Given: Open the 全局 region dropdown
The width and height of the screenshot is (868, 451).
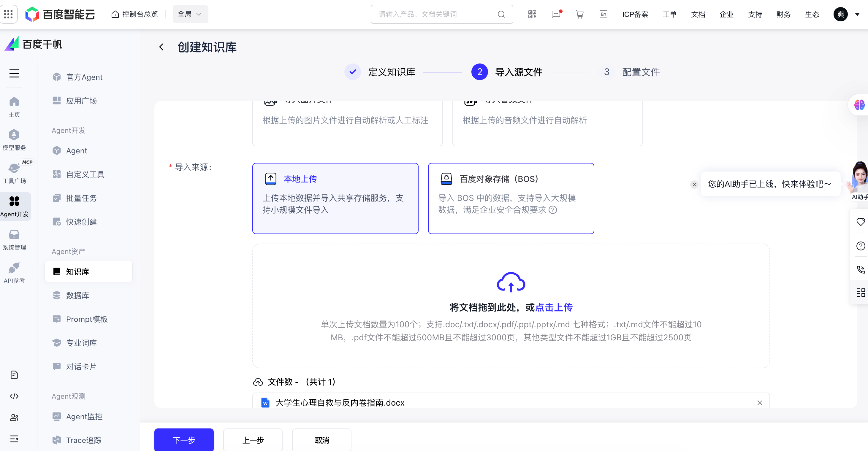Looking at the screenshot, I should (190, 14).
